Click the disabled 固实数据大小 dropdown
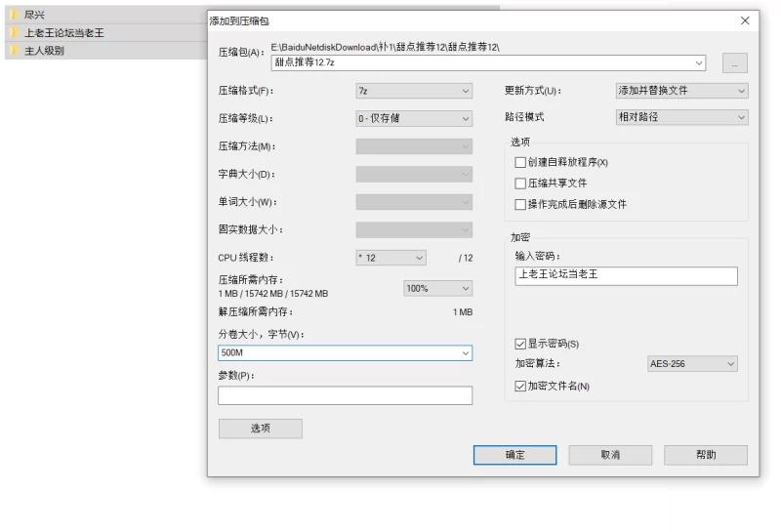Image resolution: width=781 pixels, height=532 pixels. tap(414, 229)
